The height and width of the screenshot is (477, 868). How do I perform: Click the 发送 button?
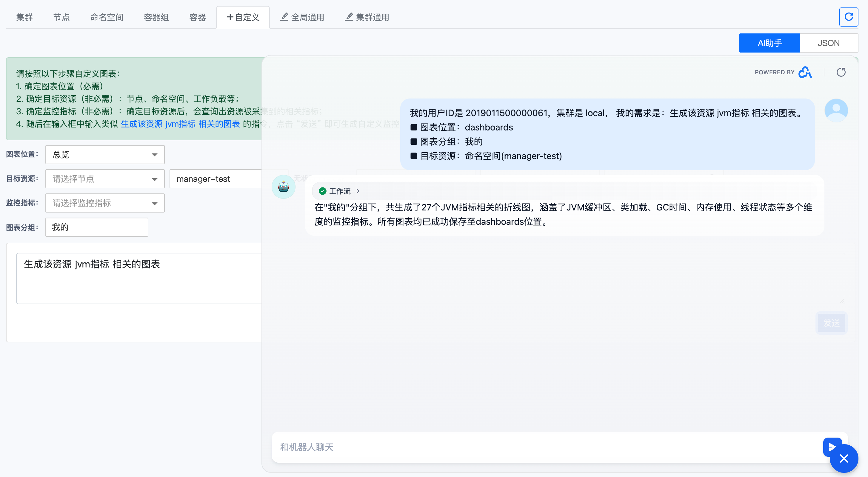831,323
